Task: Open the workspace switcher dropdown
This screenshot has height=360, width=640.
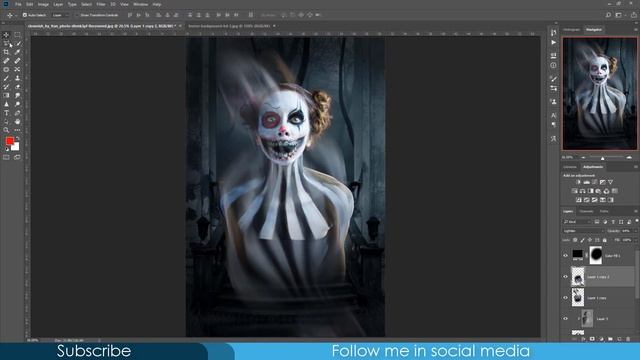Action: pyautogui.click(x=620, y=15)
